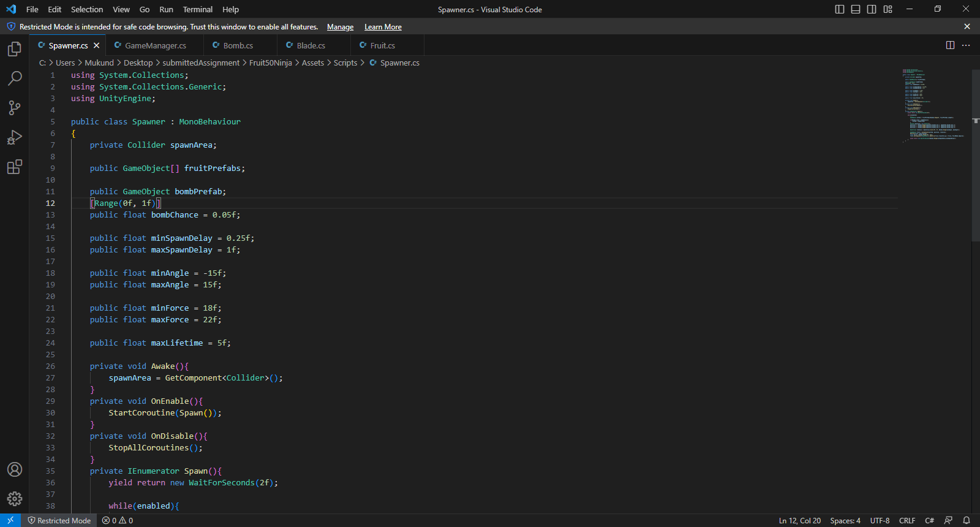Screen dimensions: 980x527
Task: Open Mukund breadcrumb segment
Action: 99,63
